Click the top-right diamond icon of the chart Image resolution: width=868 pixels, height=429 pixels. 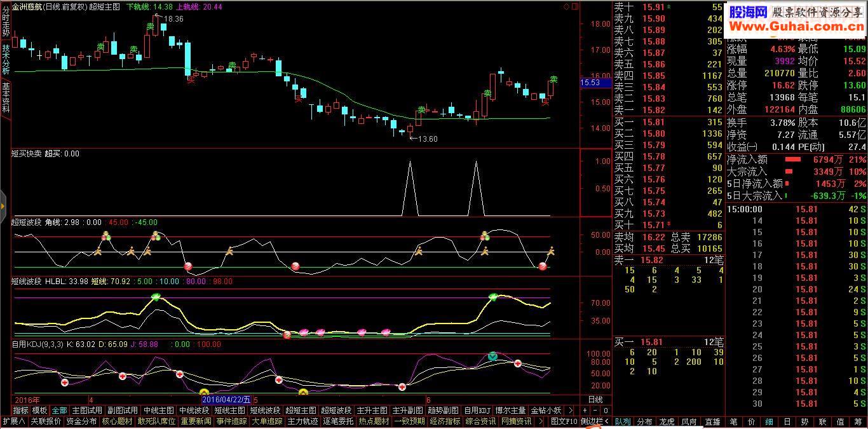pos(566,6)
